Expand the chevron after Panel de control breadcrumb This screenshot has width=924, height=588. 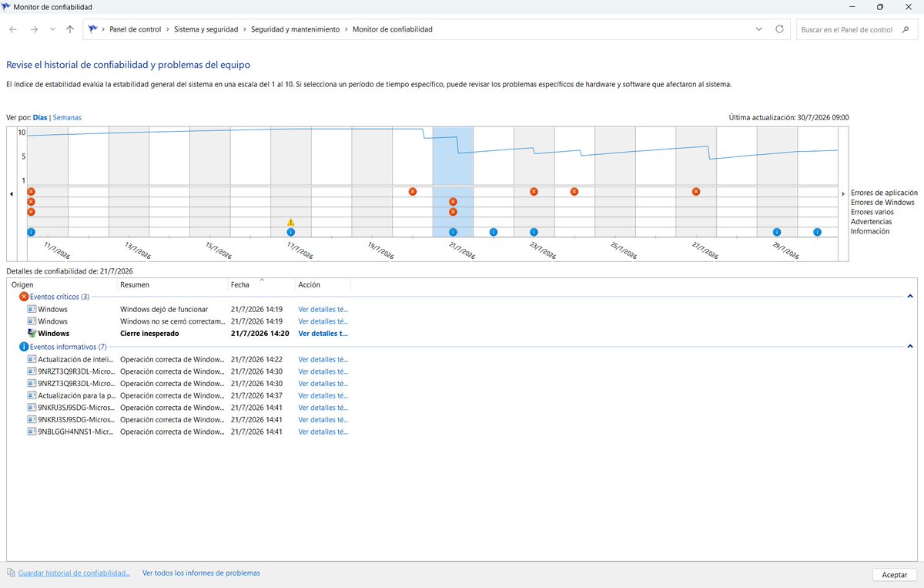tap(168, 29)
